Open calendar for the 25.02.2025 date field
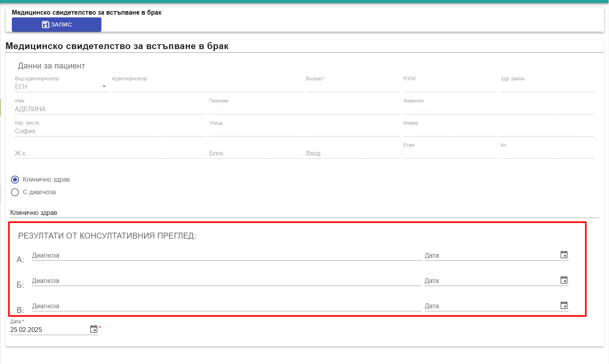This screenshot has width=609, height=364. click(x=93, y=329)
